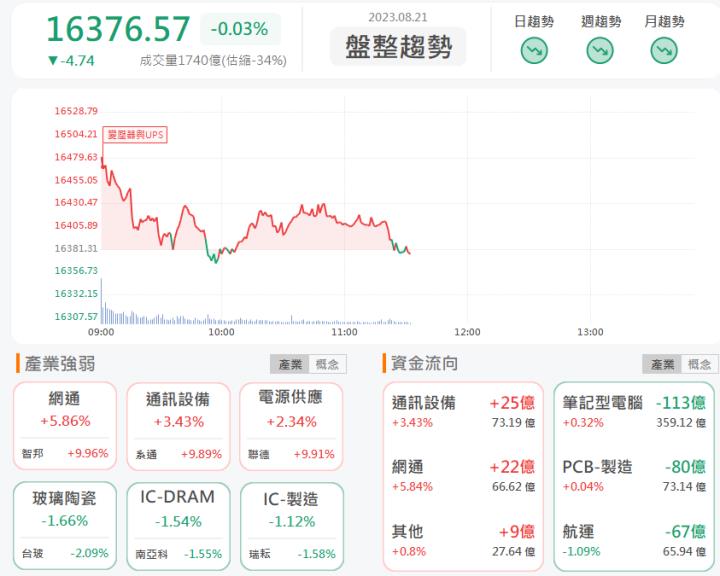This screenshot has width=720, height=576.
Task: Click the daily trend (日趨勢) arrow icon
Action: click(x=534, y=50)
